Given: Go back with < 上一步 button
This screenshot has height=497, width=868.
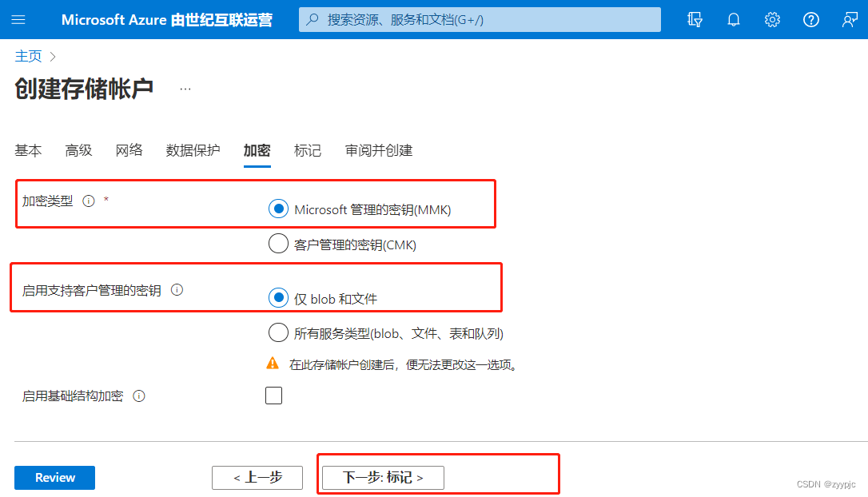Looking at the screenshot, I should (x=257, y=478).
